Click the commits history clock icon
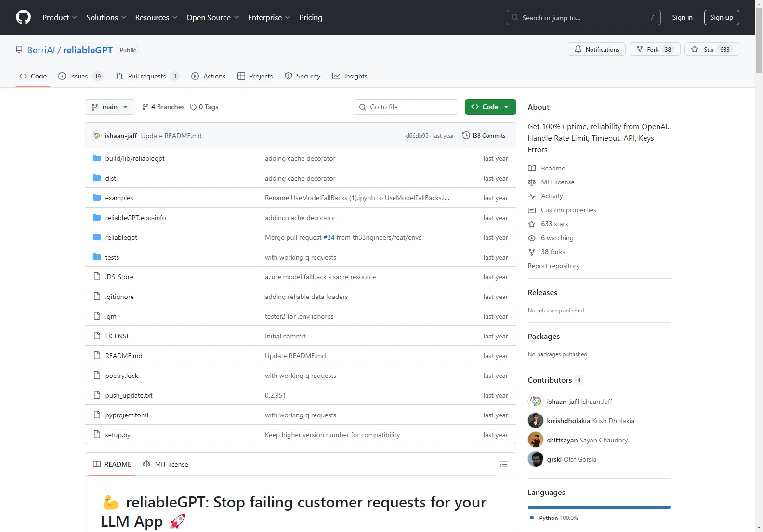The width and height of the screenshot is (763, 532). (466, 136)
